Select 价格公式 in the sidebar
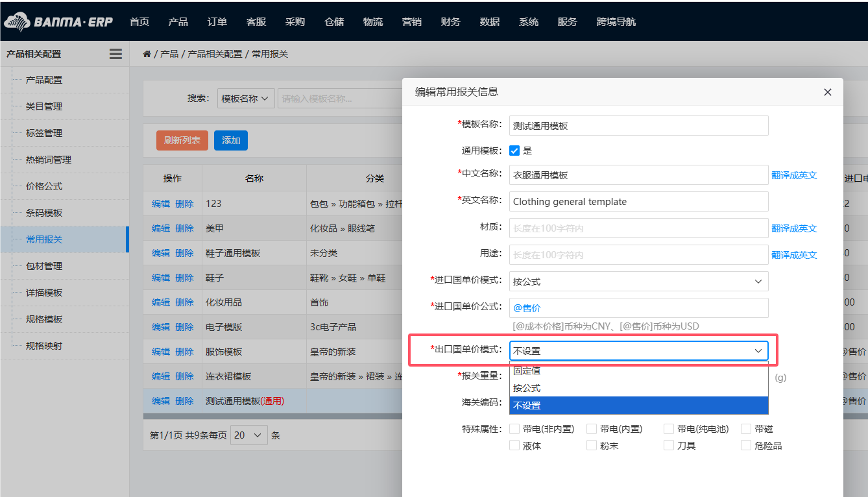The image size is (868, 497). (44, 186)
